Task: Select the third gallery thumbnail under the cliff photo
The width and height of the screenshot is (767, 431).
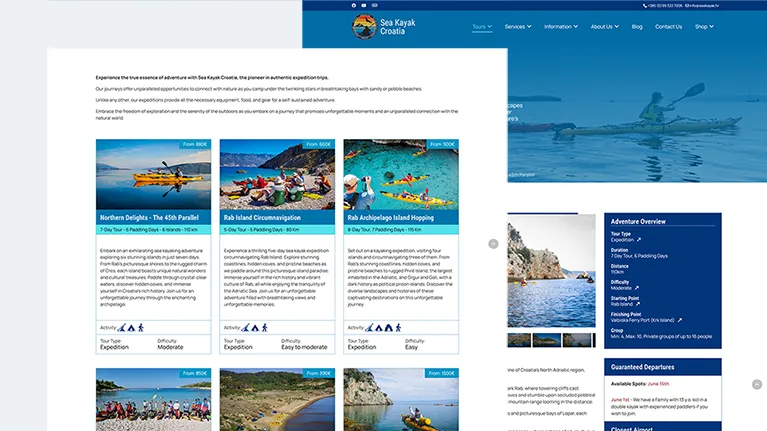Action: [577, 340]
